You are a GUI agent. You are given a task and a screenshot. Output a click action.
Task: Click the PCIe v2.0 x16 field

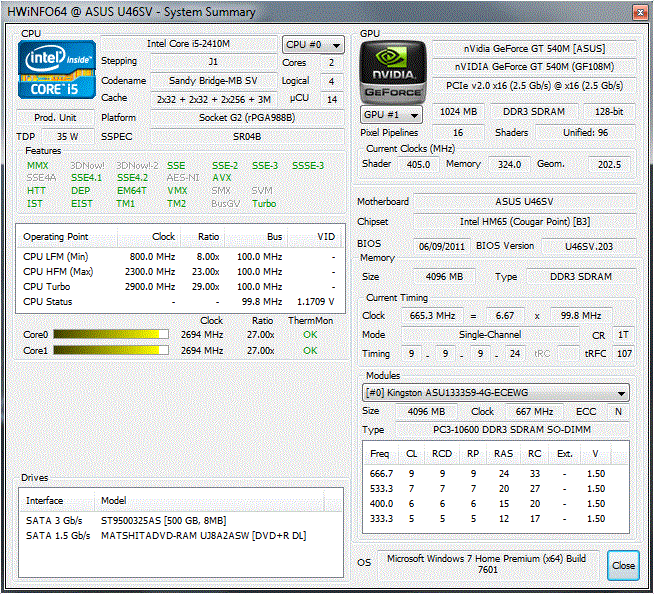tap(534, 86)
